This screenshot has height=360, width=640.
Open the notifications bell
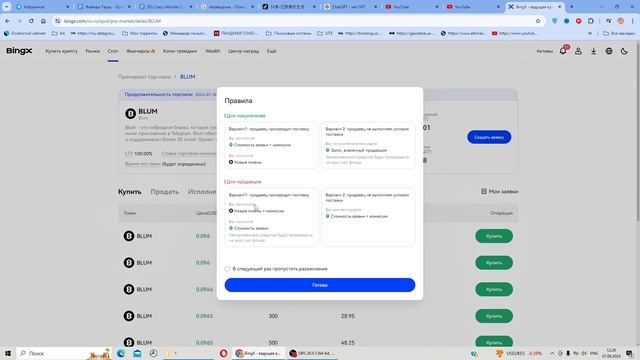point(563,51)
